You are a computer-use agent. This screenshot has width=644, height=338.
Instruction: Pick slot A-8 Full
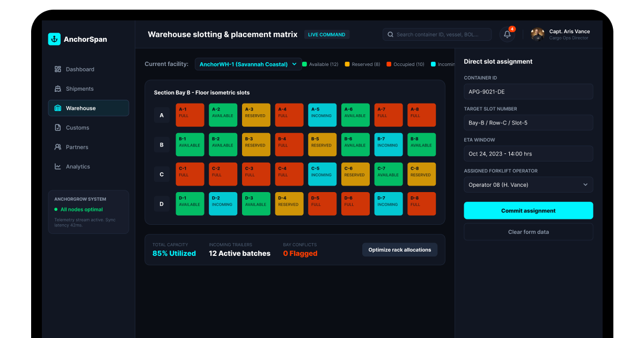click(x=422, y=115)
